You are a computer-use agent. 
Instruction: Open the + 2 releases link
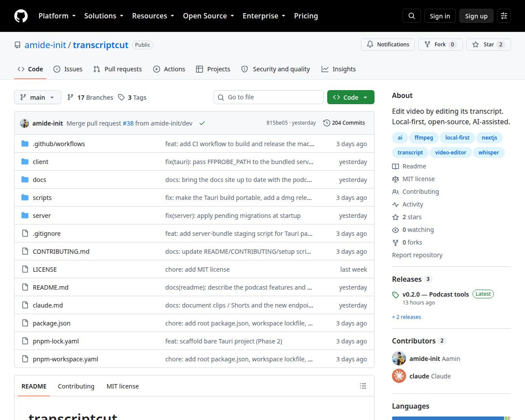click(x=406, y=317)
